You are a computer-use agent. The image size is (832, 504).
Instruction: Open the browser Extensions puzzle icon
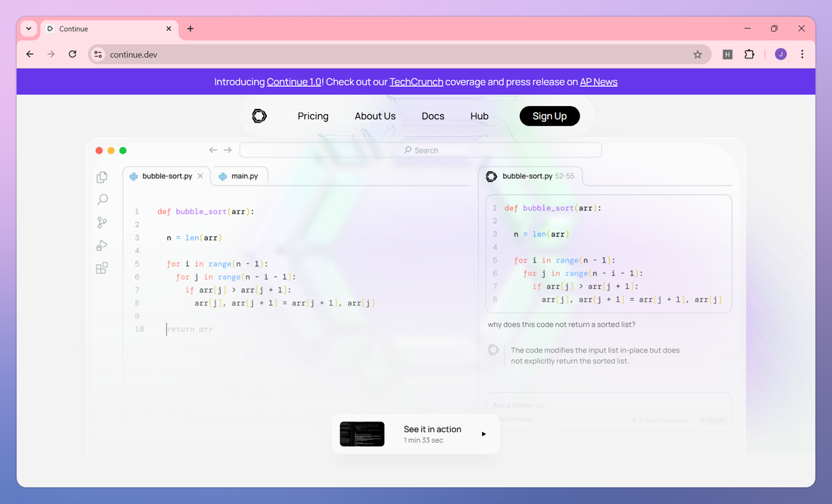[x=749, y=54]
